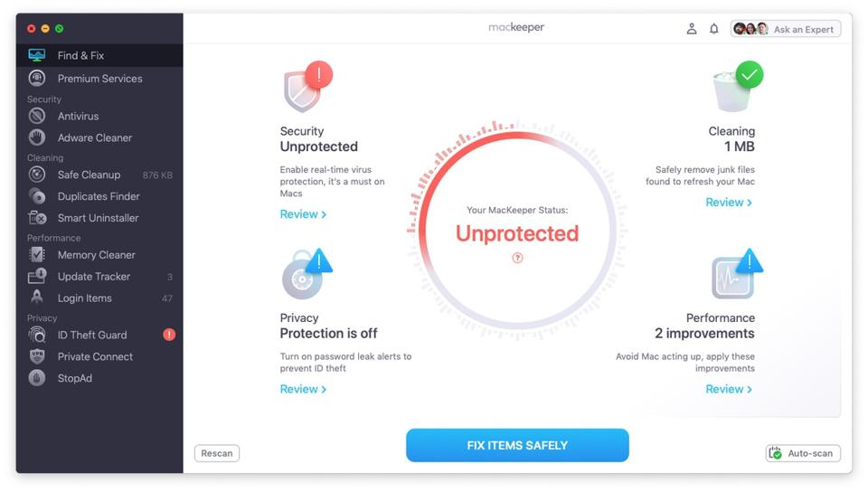Click the Cleaning trash bin icon
This screenshot has height=492, width=868.
point(734,88)
